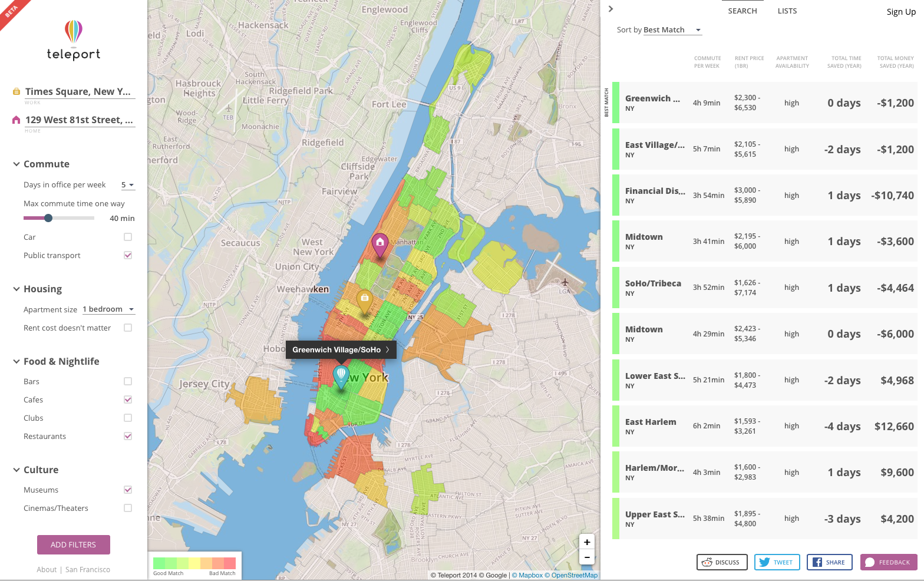The height and width of the screenshot is (581, 924).
Task: Click the home icon beside 129 West 81st Street
Action: [x=16, y=120]
